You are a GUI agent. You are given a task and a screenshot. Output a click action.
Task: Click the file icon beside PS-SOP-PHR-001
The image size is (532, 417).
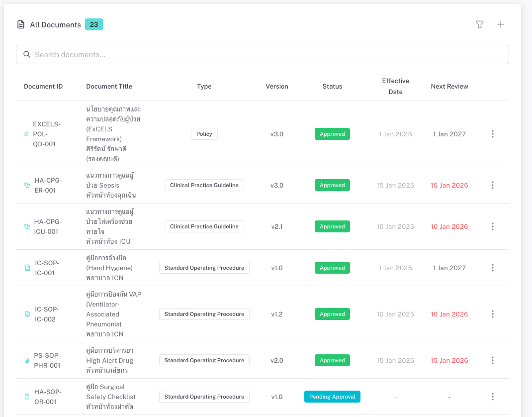(27, 360)
